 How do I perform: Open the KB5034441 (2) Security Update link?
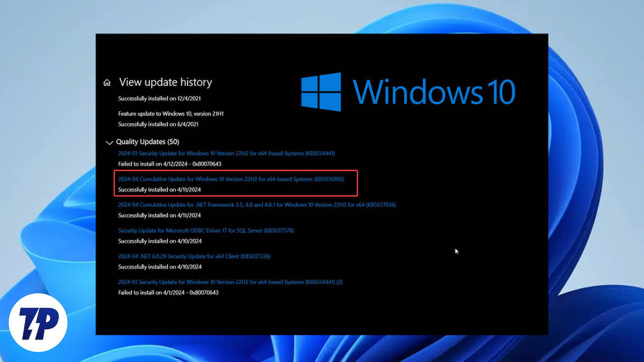(x=230, y=282)
